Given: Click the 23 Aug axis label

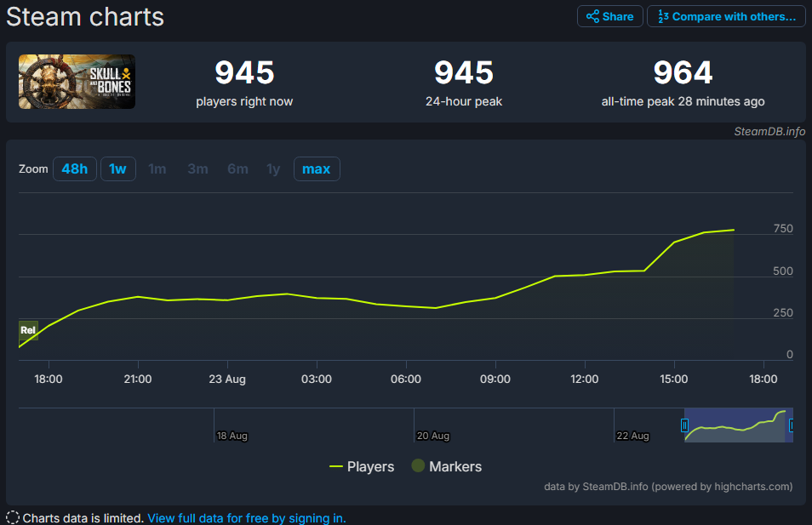Looking at the screenshot, I should click(x=227, y=379).
